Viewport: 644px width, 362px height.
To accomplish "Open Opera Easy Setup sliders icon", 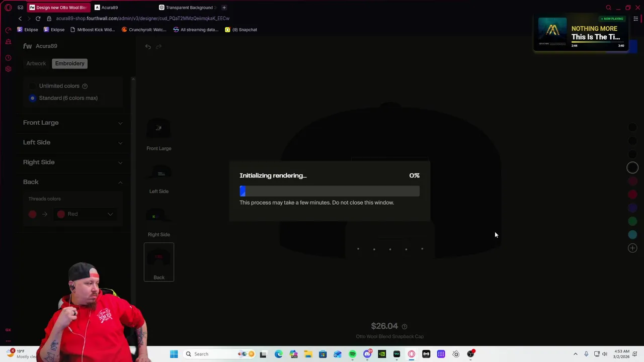I will [x=636, y=19].
